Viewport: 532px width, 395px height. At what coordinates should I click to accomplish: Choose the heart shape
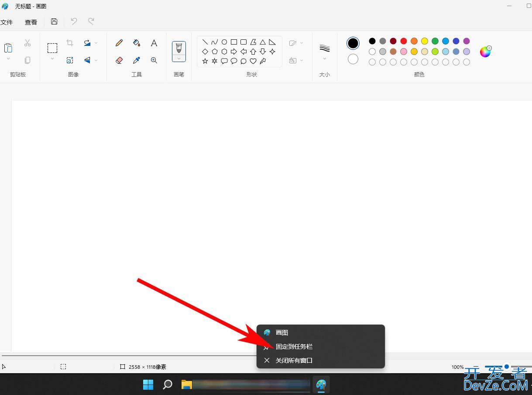[253, 61]
